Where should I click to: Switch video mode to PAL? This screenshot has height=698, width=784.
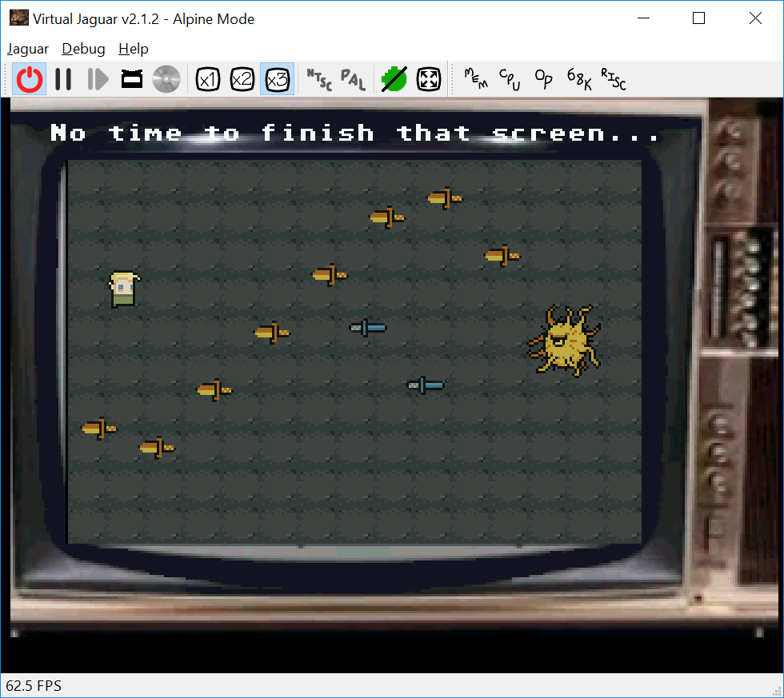click(x=353, y=79)
